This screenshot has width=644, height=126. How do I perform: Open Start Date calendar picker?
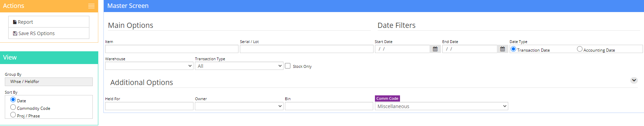tap(435, 49)
